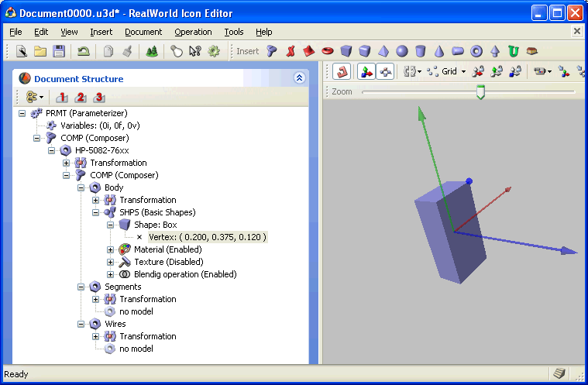The width and height of the screenshot is (588, 385).
Task: Collapse the Body node
Action: click(x=81, y=187)
